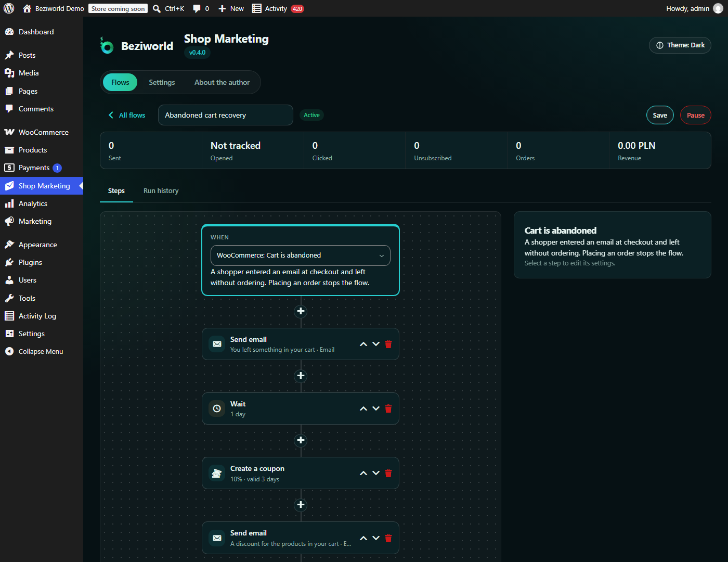Switch to the Run history tab
Image resolution: width=728 pixels, height=562 pixels.
pos(161,191)
